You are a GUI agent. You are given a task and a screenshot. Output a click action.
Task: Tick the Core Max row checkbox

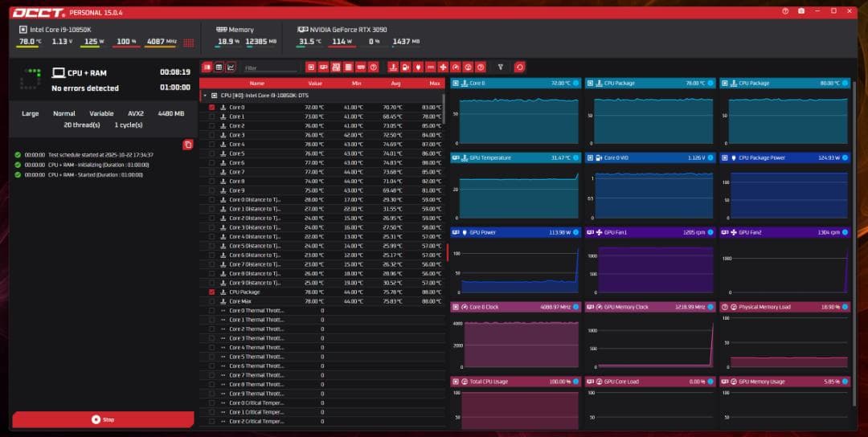click(212, 301)
